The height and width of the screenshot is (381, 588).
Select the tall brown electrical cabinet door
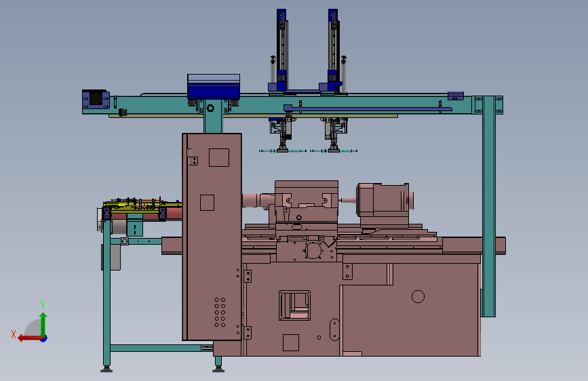212,237
